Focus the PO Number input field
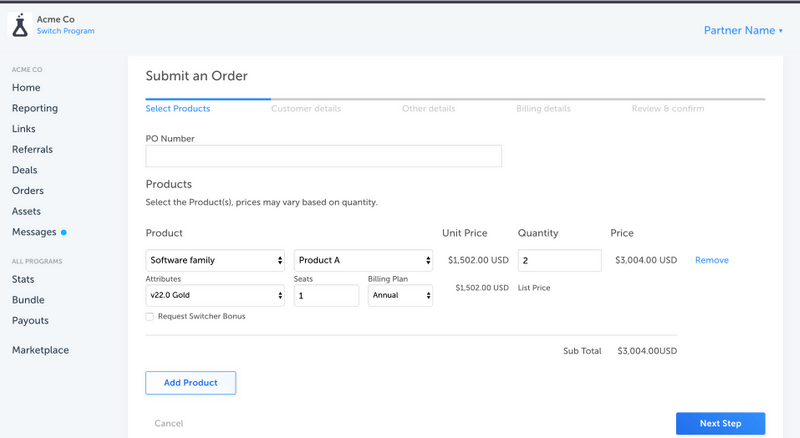 pos(324,157)
